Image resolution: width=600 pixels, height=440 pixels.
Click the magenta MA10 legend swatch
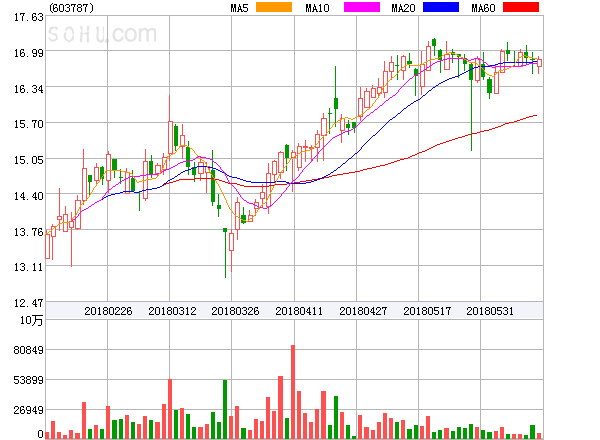[362, 7]
